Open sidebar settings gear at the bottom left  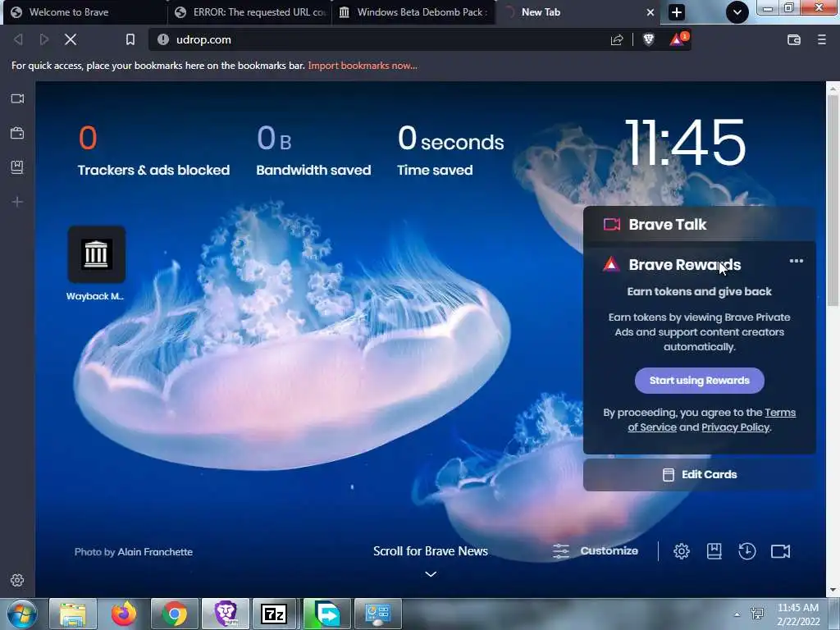click(x=17, y=580)
